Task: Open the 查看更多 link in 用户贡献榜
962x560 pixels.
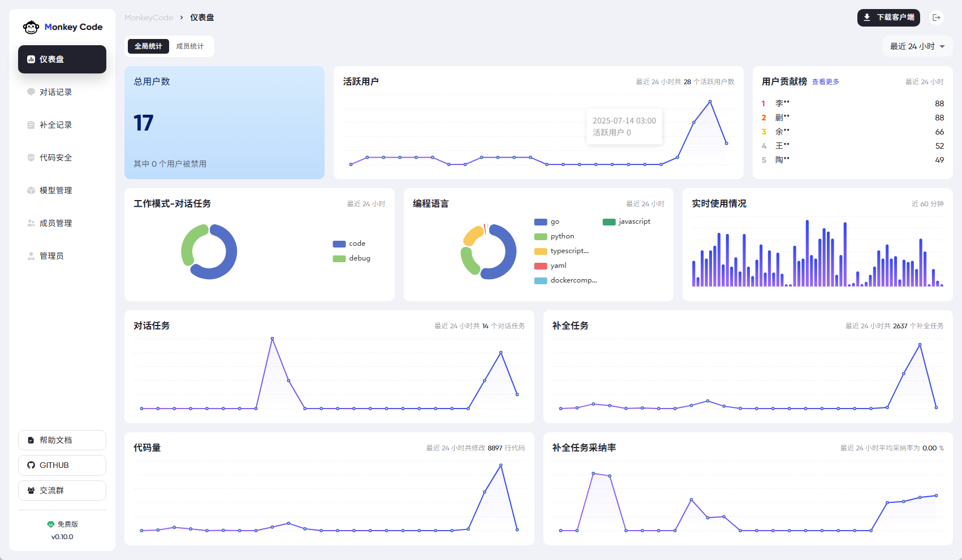Action: point(825,82)
